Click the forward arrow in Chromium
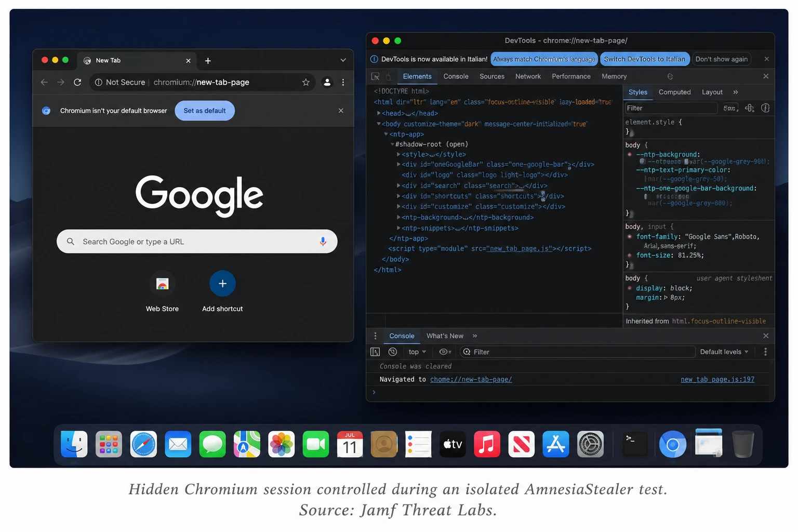The height and width of the screenshot is (532, 798). 61,82
